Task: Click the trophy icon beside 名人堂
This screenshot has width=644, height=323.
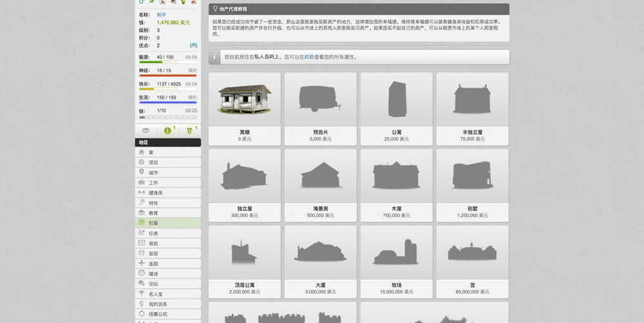Action: (142, 293)
